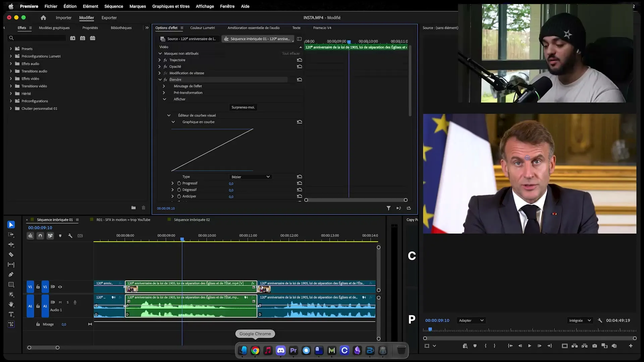Open the Exporter workspace tab
Viewport: 644px width, 362px height.
tap(109, 18)
